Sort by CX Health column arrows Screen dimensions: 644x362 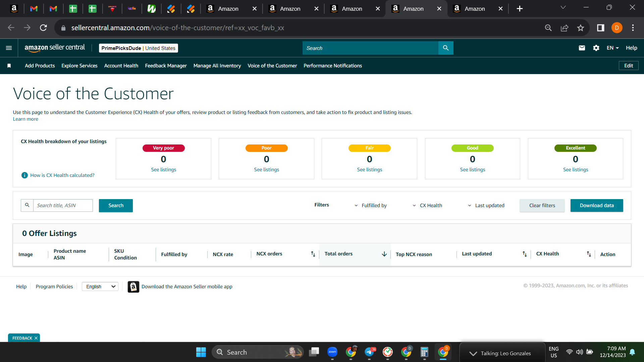pos(589,254)
